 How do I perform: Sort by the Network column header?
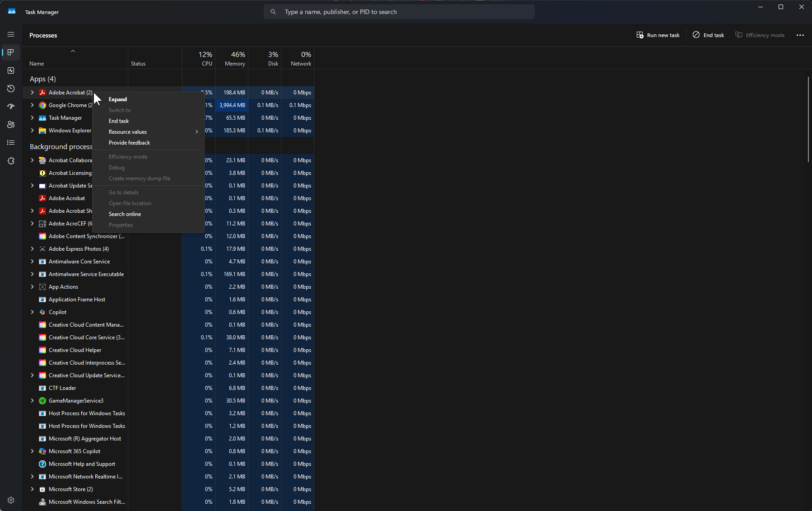pyautogui.click(x=298, y=58)
